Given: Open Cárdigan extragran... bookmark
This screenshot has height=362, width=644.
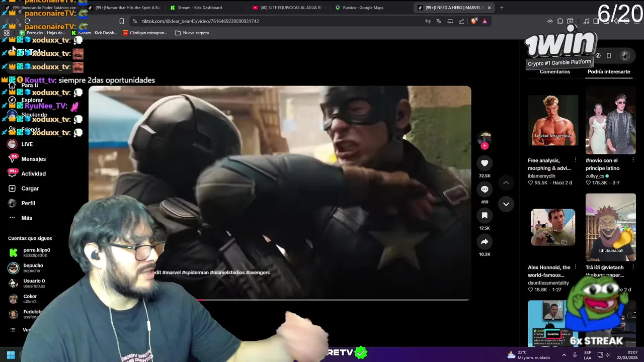Looking at the screenshot, I should pyautogui.click(x=145, y=33).
